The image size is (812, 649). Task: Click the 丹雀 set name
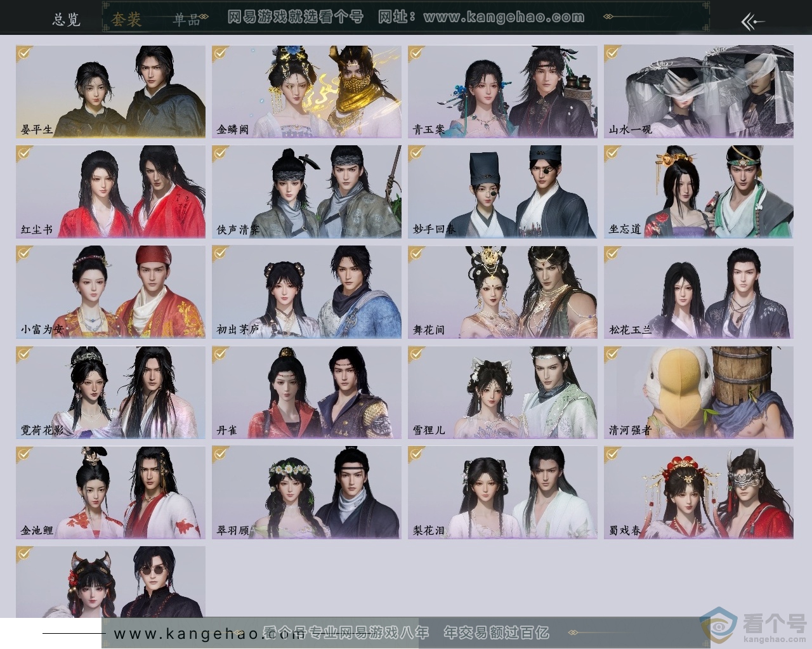click(227, 430)
